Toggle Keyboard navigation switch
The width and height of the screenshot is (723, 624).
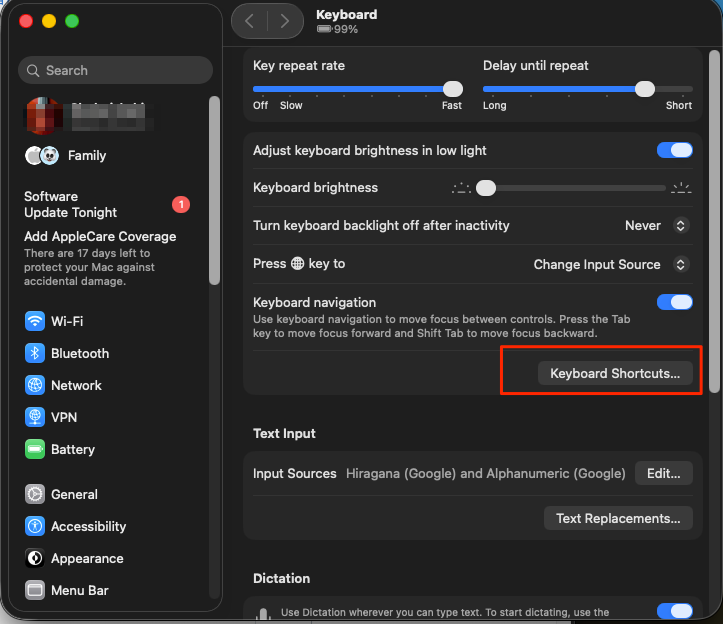click(675, 302)
